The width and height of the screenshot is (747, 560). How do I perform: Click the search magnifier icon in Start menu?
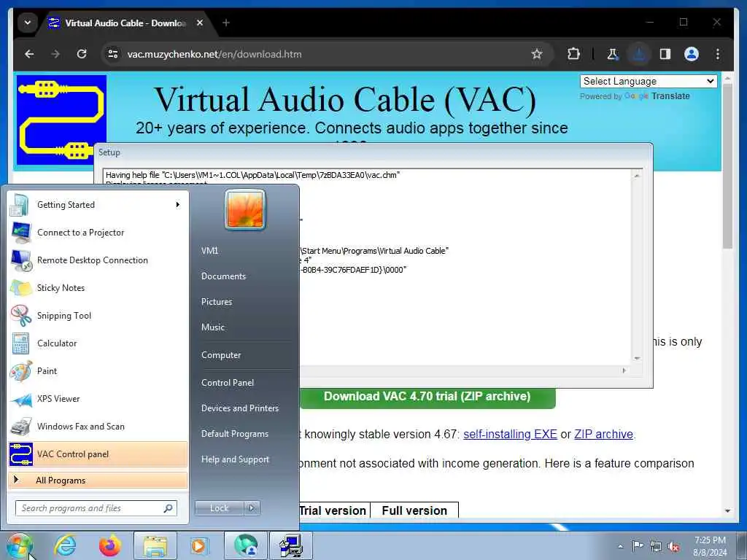click(x=169, y=508)
